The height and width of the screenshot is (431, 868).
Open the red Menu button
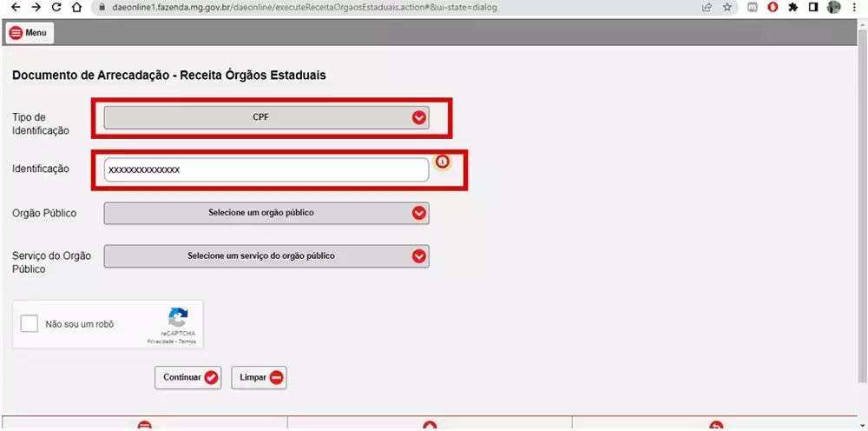tap(29, 33)
